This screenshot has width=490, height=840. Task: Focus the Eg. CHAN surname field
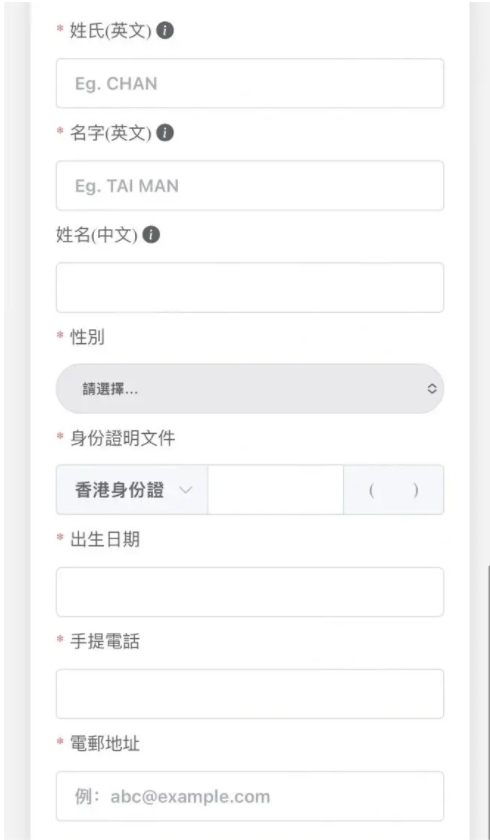click(250, 83)
